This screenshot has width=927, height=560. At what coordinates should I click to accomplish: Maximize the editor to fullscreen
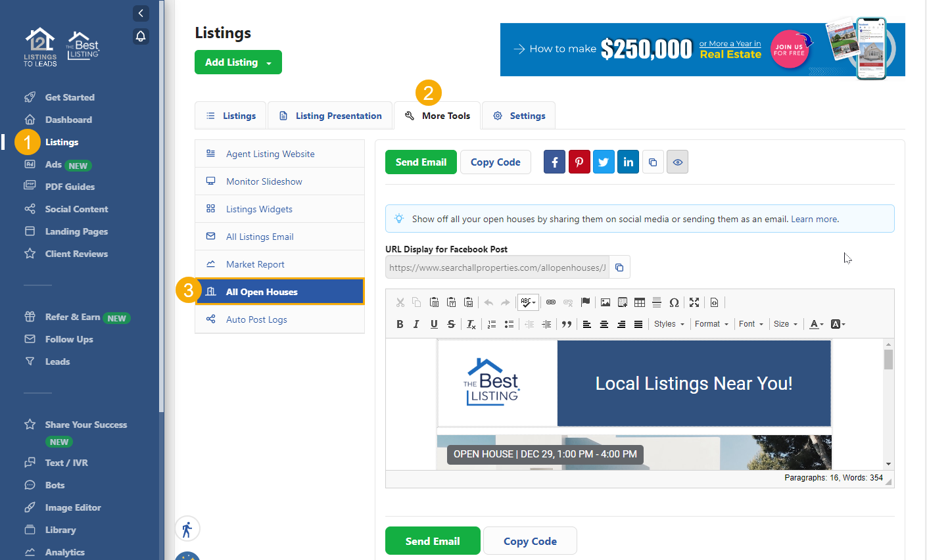click(694, 302)
